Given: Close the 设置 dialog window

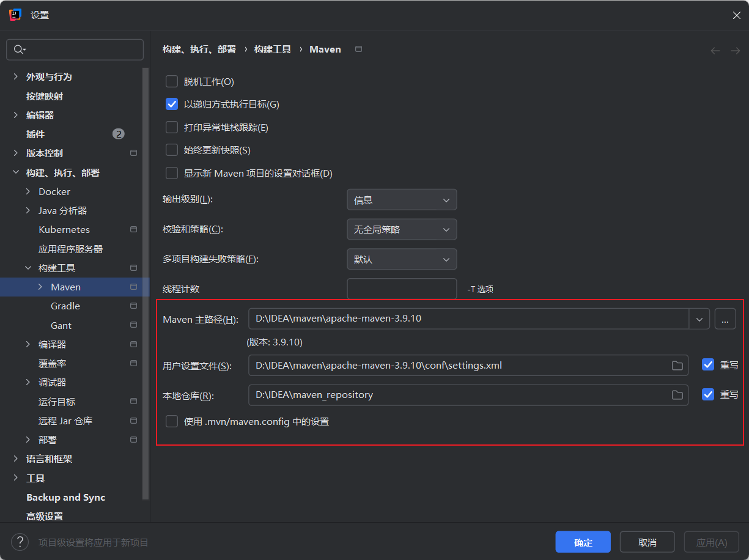Looking at the screenshot, I should [x=737, y=15].
